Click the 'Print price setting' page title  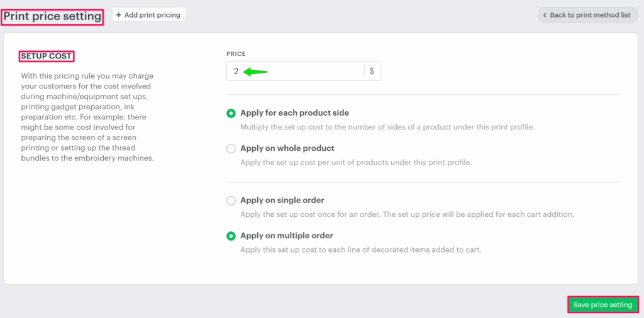52,16
